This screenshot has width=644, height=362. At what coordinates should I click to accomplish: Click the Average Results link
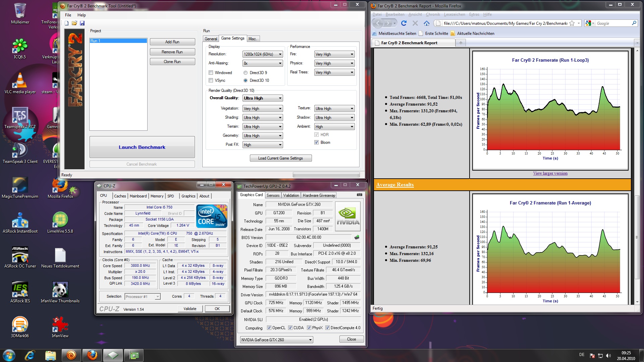pos(395,185)
